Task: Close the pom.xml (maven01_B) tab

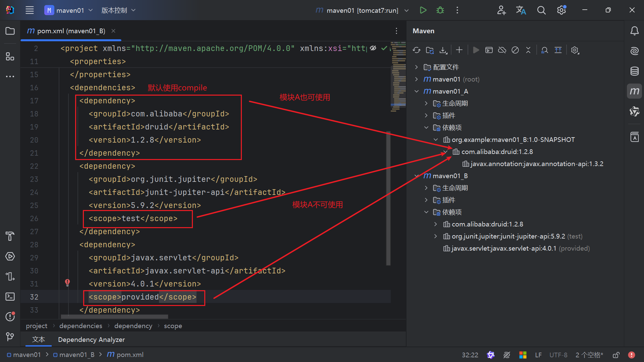Action: [113, 31]
